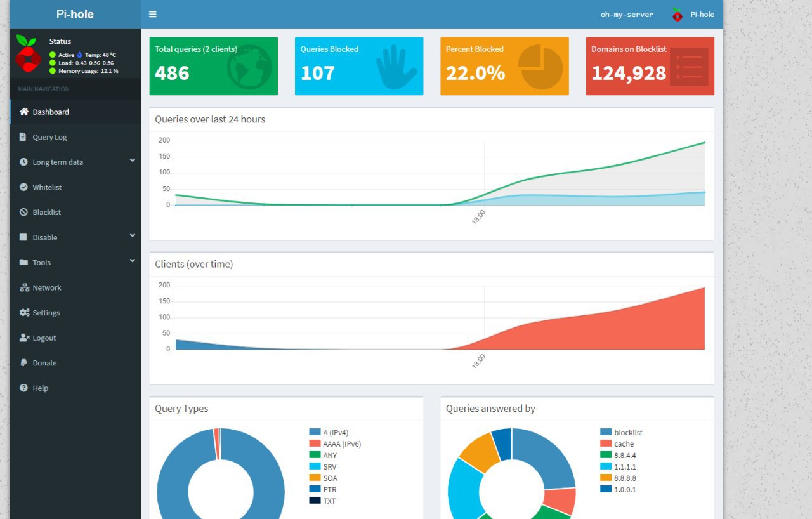Viewport: 812px width, 519px height.
Task: Toggle AAAA (IPv6) legend swatch
Action: [x=315, y=444]
